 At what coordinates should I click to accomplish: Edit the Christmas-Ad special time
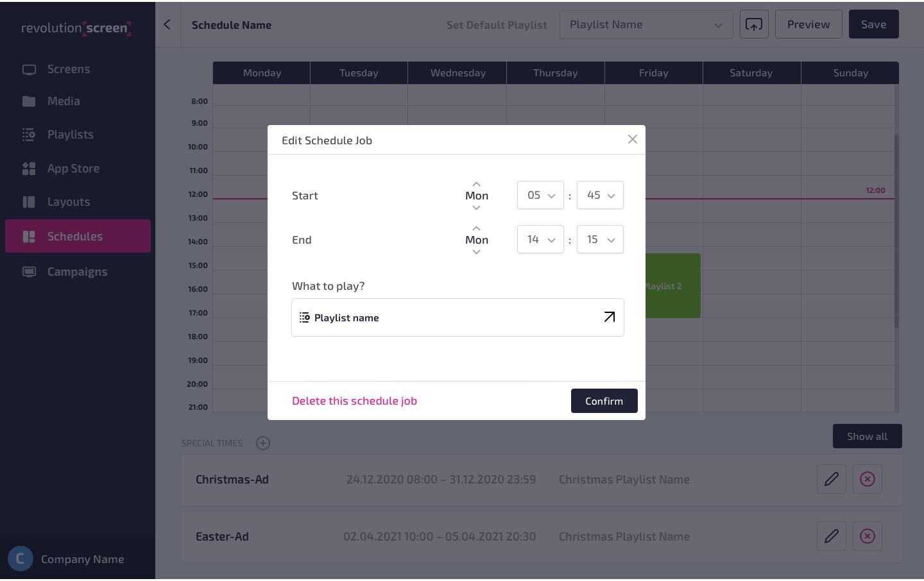(831, 479)
